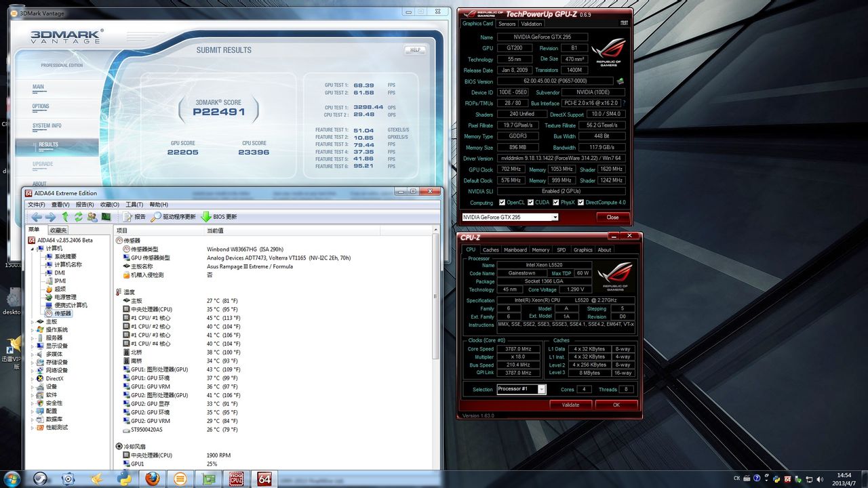Click the AIDA64 back arrow toolbar icon
The width and height of the screenshot is (868, 488).
tap(37, 217)
